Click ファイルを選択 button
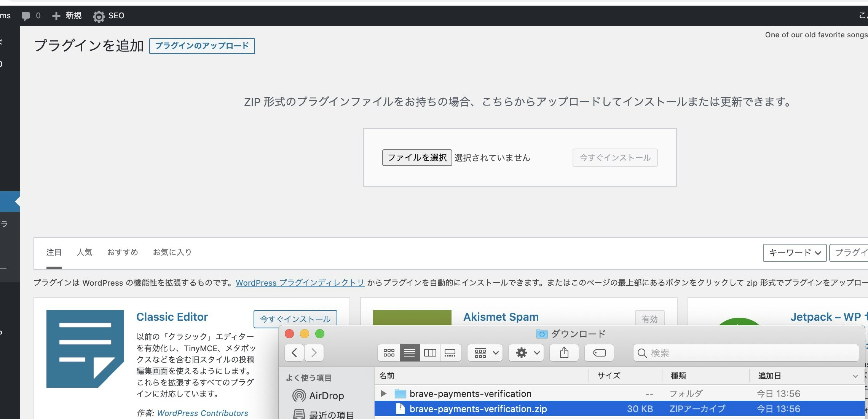This screenshot has height=419, width=868. point(417,158)
